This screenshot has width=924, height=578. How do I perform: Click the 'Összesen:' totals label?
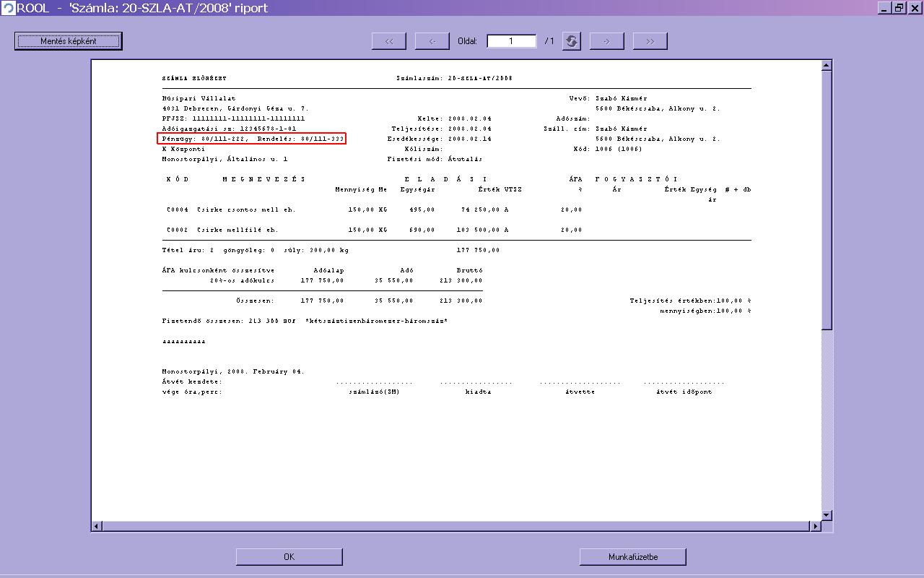coord(255,301)
